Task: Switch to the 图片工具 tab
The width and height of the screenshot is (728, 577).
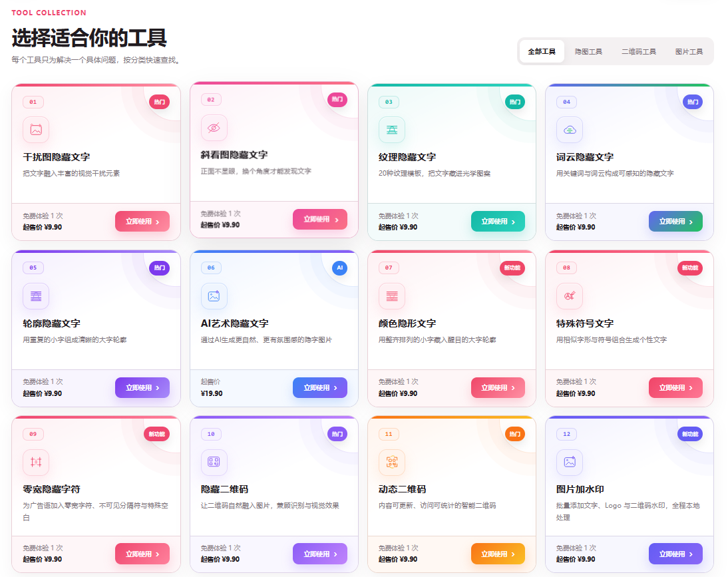Action: click(x=689, y=51)
